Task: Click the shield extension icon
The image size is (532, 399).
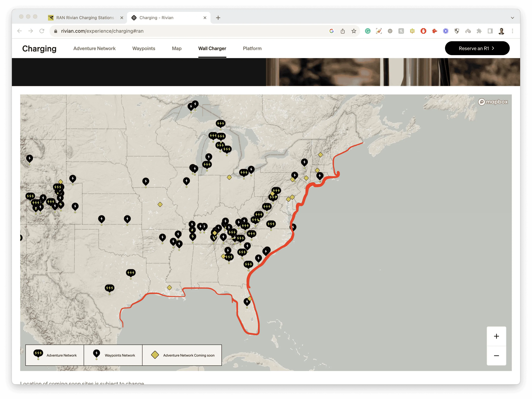Action: (x=457, y=31)
